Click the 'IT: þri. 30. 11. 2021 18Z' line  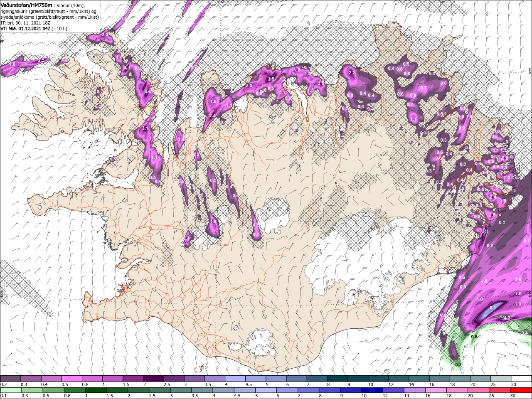[x=25, y=23]
